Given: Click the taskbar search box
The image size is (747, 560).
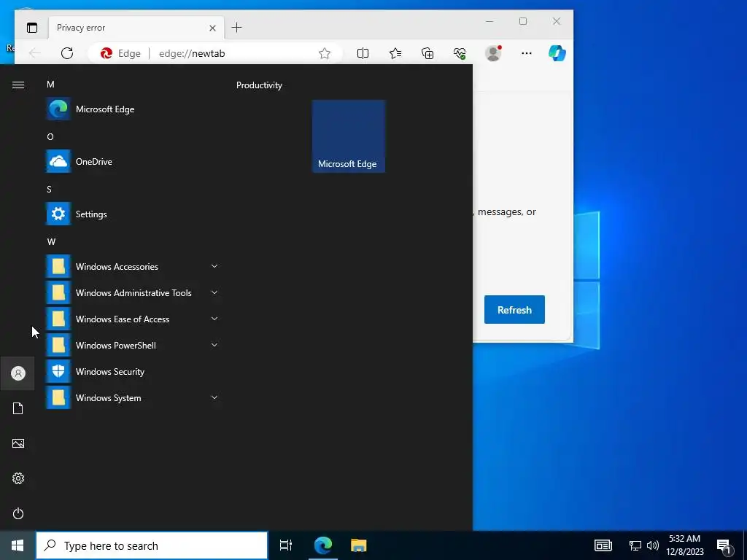Looking at the screenshot, I should (152, 545).
